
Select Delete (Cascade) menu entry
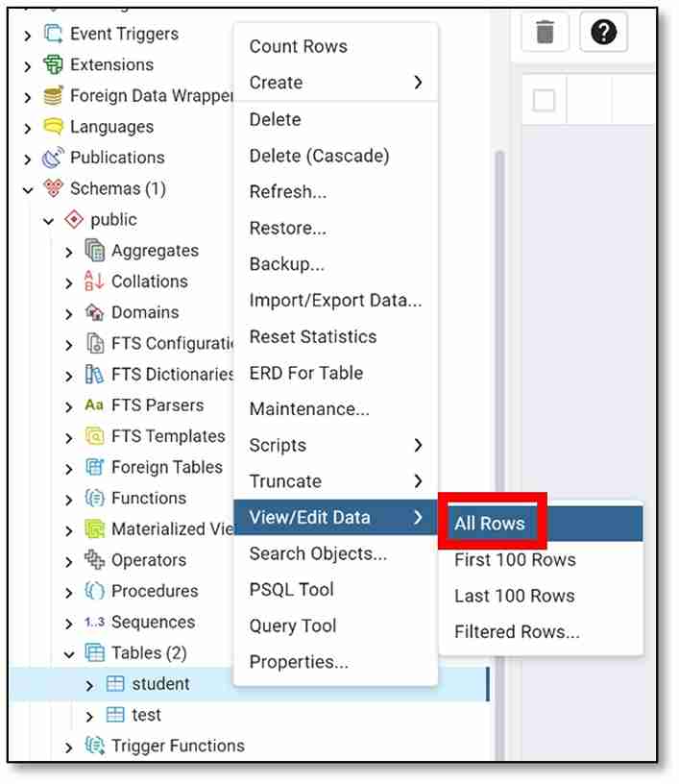336,156
